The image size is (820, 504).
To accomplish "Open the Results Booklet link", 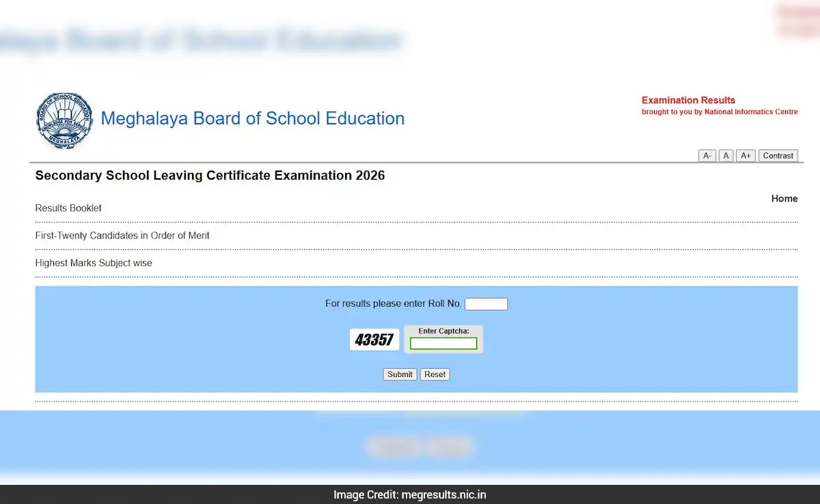I will point(68,208).
